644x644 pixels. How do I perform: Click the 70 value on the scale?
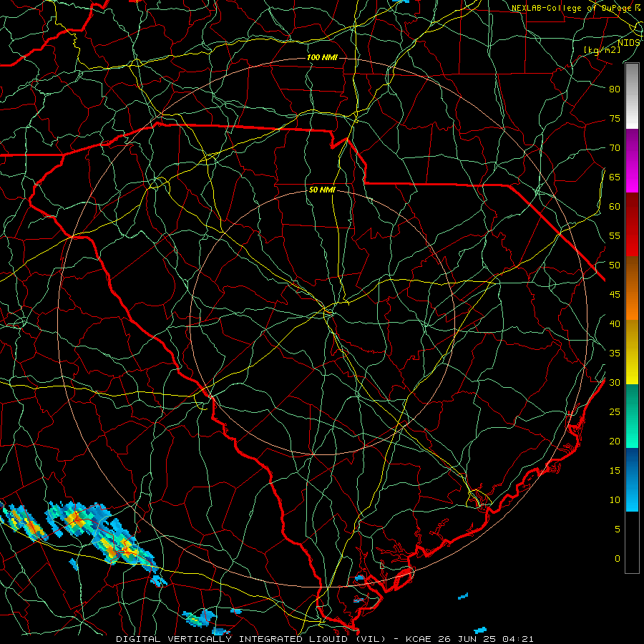click(x=615, y=147)
